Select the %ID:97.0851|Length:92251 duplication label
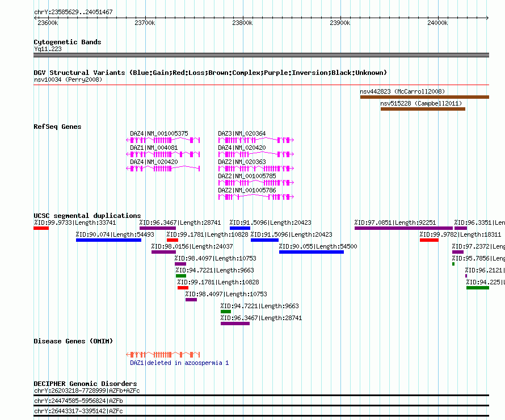Viewport: 505px width, 420px height. coord(395,222)
